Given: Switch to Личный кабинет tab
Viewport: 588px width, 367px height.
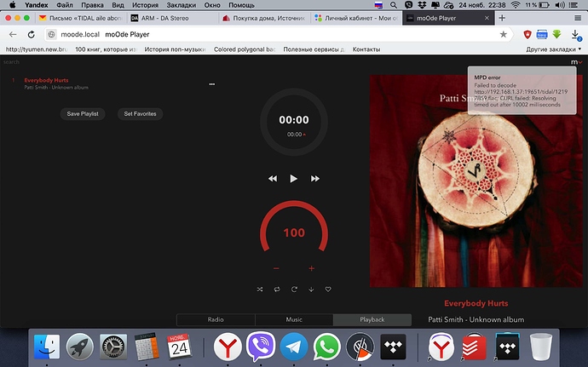Looking at the screenshot, I should pyautogui.click(x=356, y=18).
